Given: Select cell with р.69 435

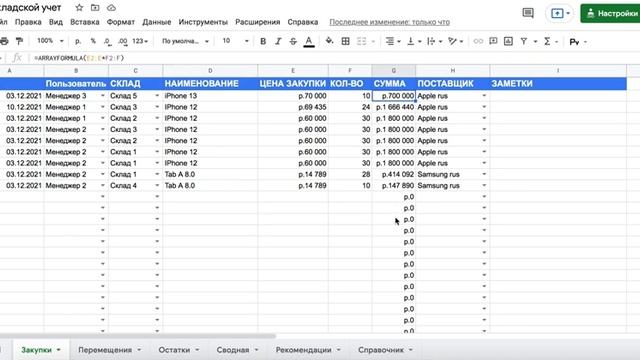Looking at the screenshot, I should 293,107.
